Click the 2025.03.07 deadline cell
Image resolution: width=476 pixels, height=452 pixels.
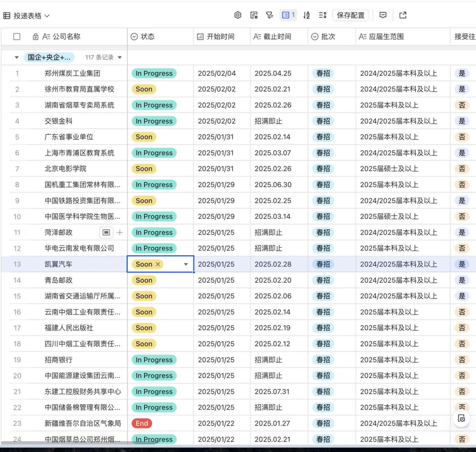279,153
